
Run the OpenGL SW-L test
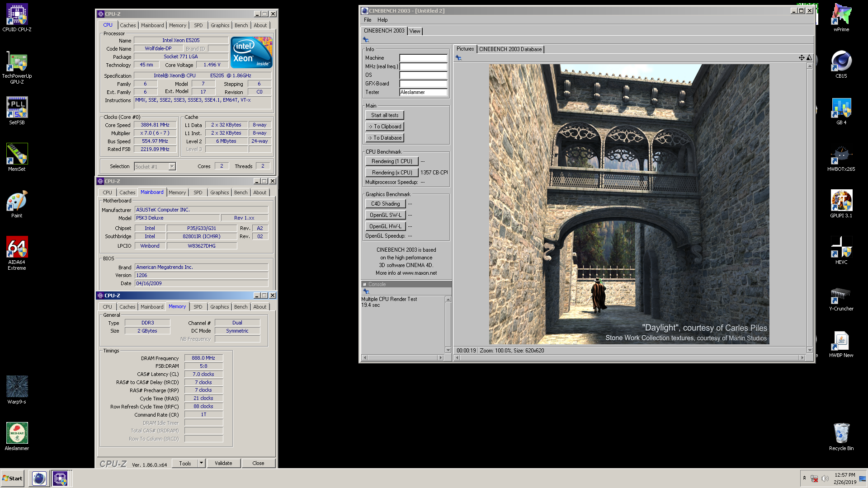(386, 215)
